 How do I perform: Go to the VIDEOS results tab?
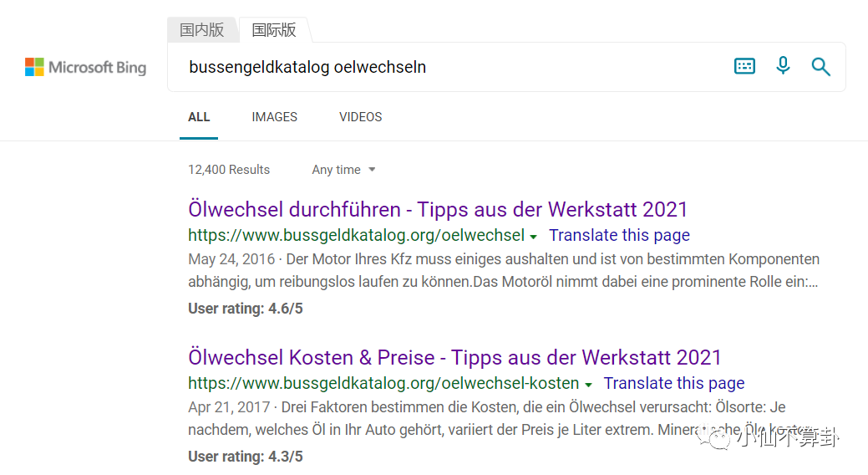[360, 117]
